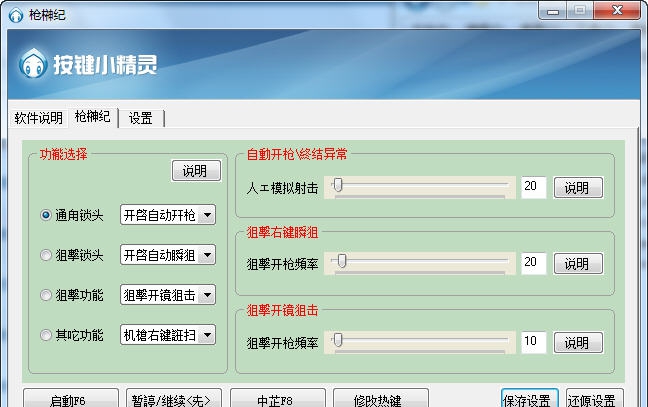Click the 按键小精灵 logo mascot icon
Screen dimensions: 648x407
click(32, 63)
